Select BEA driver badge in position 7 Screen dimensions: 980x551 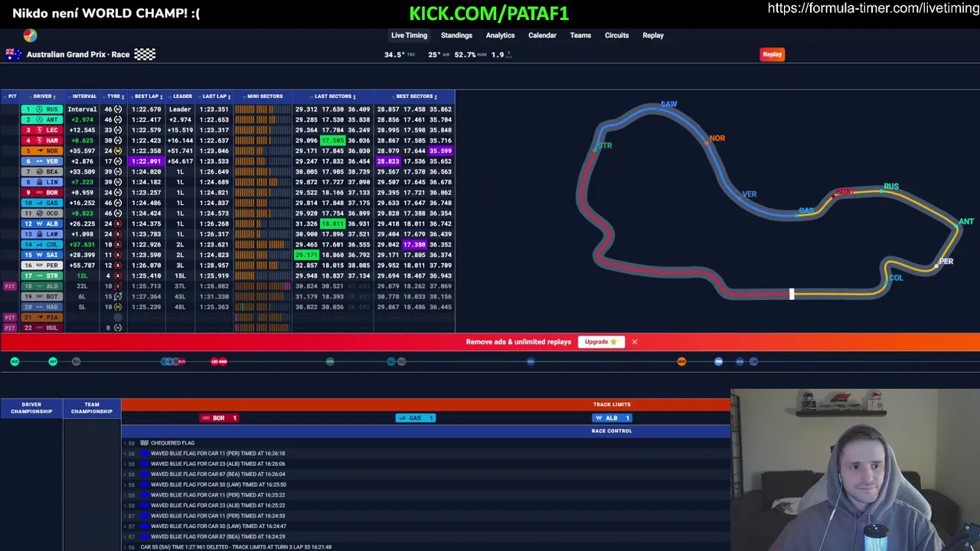[42, 172]
